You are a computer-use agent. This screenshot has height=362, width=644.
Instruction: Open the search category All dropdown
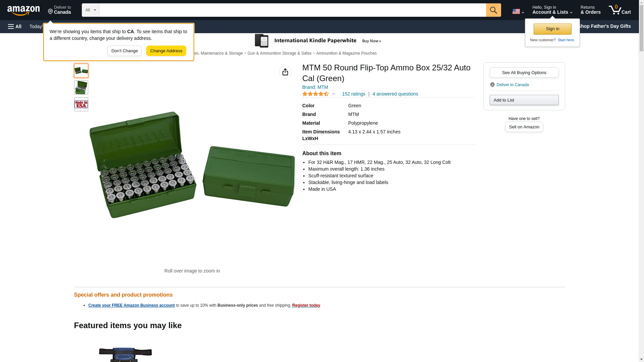point(90,10)
